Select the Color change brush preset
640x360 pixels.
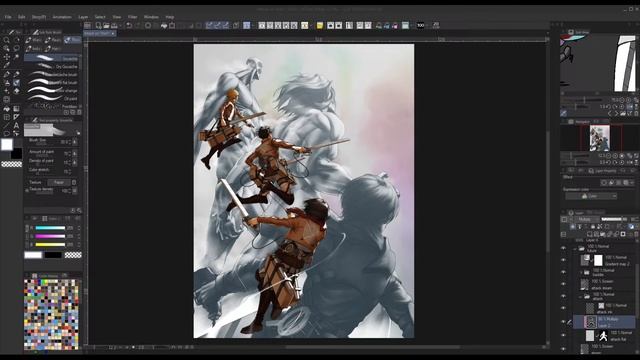[x=52, y=90]
